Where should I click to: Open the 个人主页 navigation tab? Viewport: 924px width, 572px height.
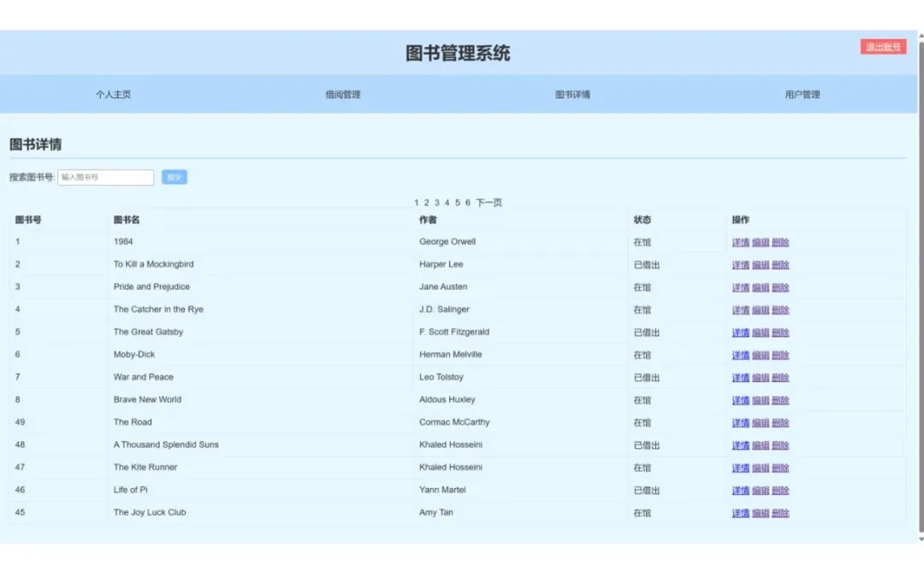click(x=112, y=95)
